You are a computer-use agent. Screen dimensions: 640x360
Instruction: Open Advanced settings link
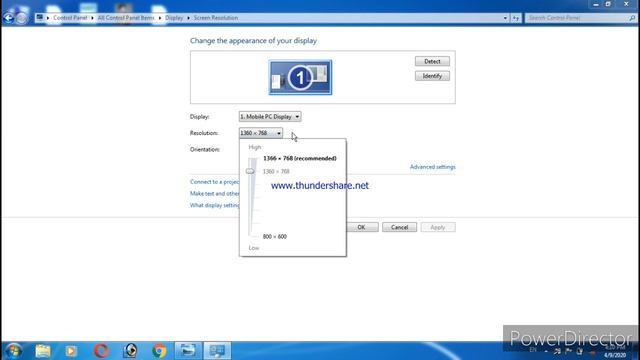pyautogui.click(x=433, y=167)
